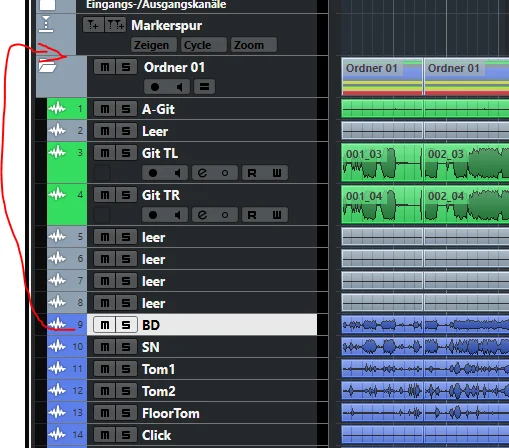Click the 001_03 audio event on Git TL
509x448 pixels.
pos(382,163)
